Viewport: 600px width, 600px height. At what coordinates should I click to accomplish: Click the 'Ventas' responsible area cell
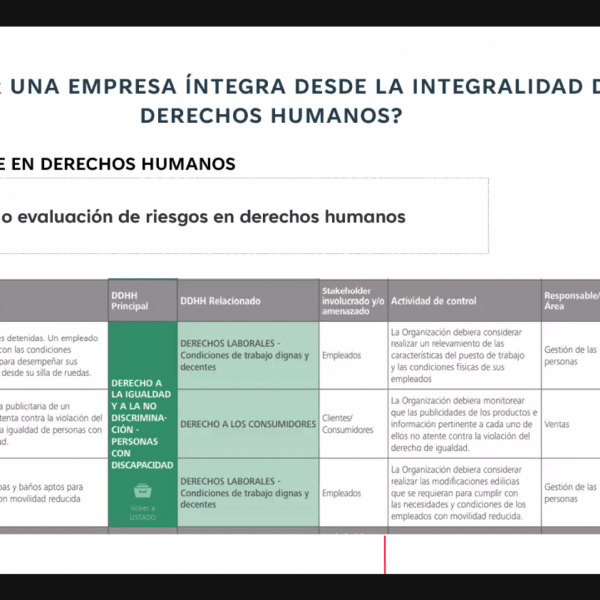click(560, 423)
